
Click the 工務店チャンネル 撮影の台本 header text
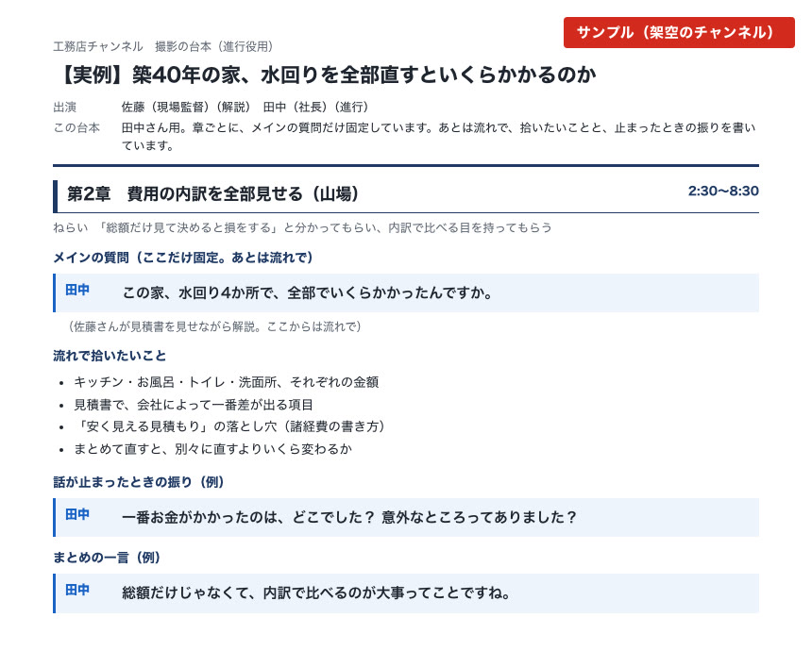pos(163,46)
